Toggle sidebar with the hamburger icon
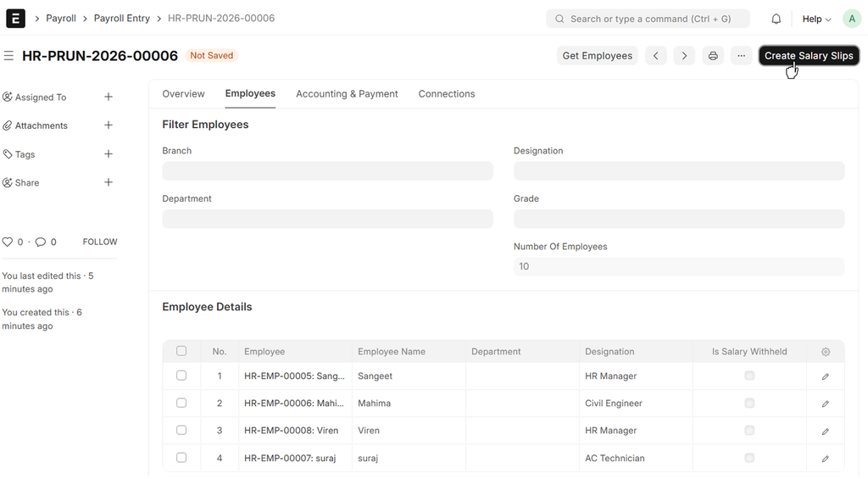Viewport: 868px width, 479px height. click(8, 56)
